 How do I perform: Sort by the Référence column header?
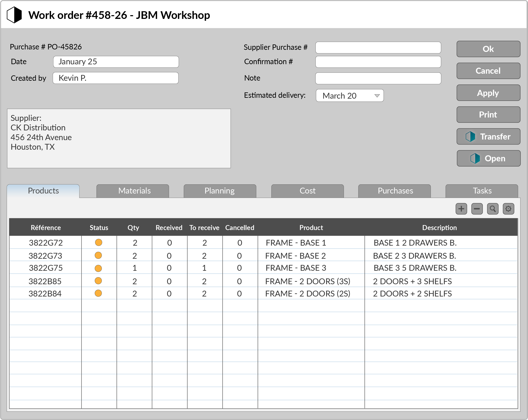pyautogui.click(x=46, y=228)
